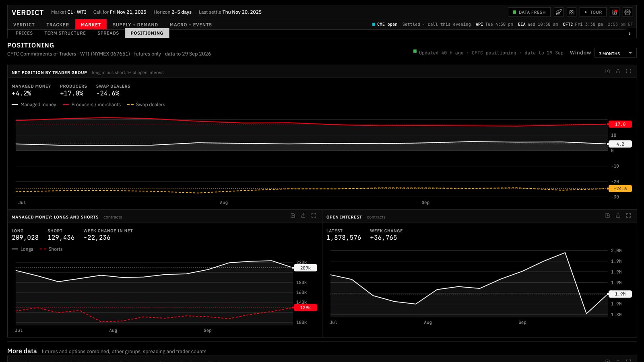Select the Positioning sub-tab

(x=147, y=33)
